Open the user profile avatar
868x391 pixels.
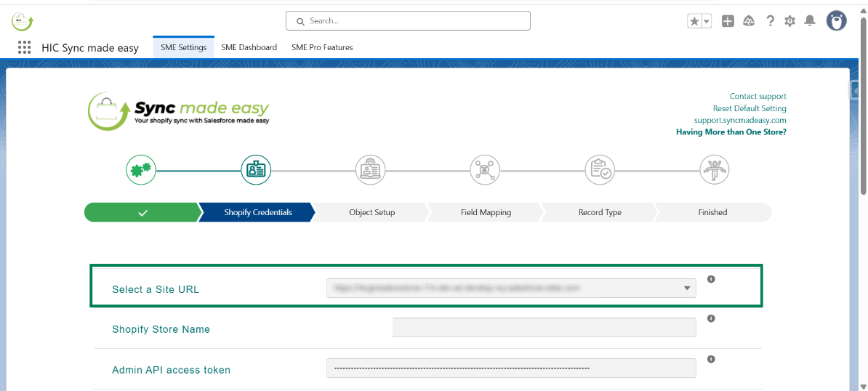pyautogui.click(x=837, y=20)
